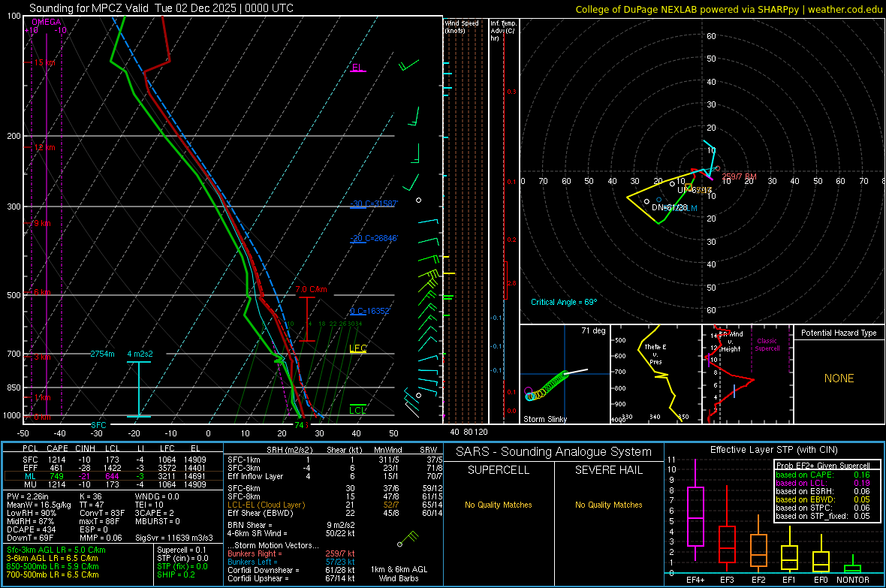The width and height of the screenshot is (886, 588).
Task: Click the red "7.0 C/km" lapse rate label
Action: point(312,289)
